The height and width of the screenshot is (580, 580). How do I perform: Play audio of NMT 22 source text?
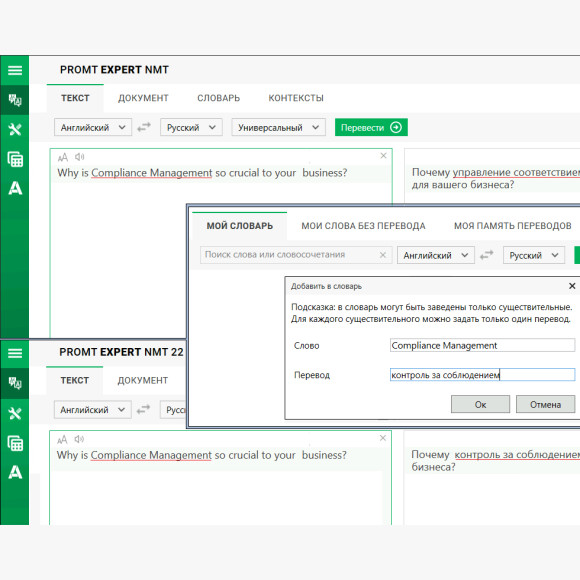coord(79,439)
